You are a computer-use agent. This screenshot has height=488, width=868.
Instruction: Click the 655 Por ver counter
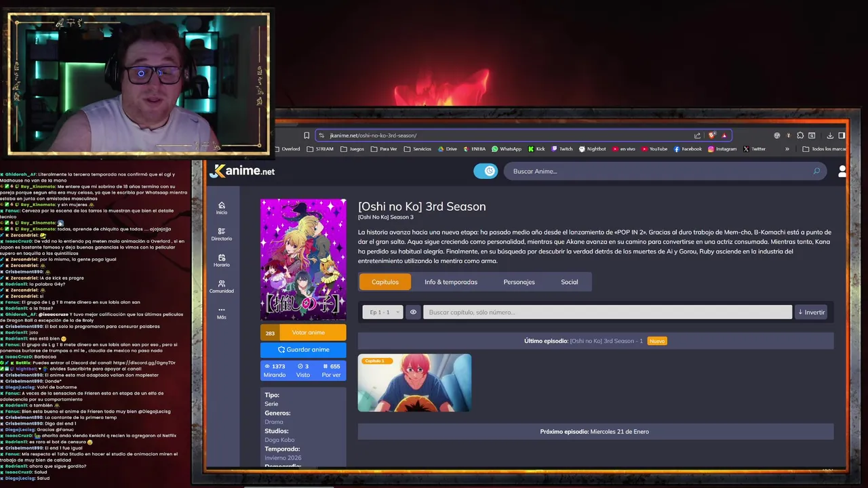tap(332, 370)
